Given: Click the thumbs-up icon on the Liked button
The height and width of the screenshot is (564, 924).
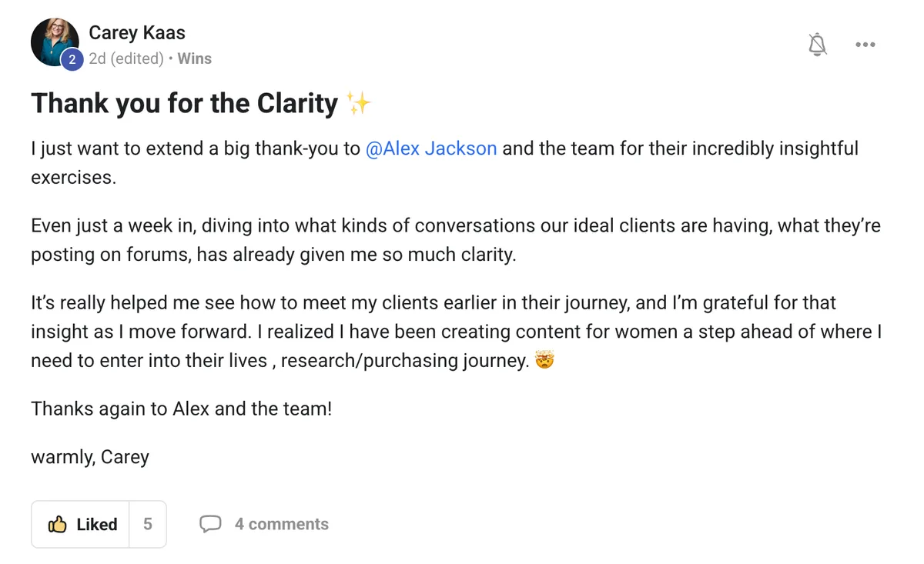Looking at the screenshot, I should 59,524.
